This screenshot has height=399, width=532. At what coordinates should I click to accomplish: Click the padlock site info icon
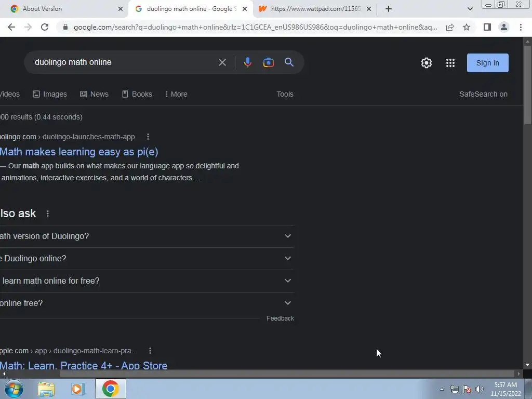(x=65, y=27)
